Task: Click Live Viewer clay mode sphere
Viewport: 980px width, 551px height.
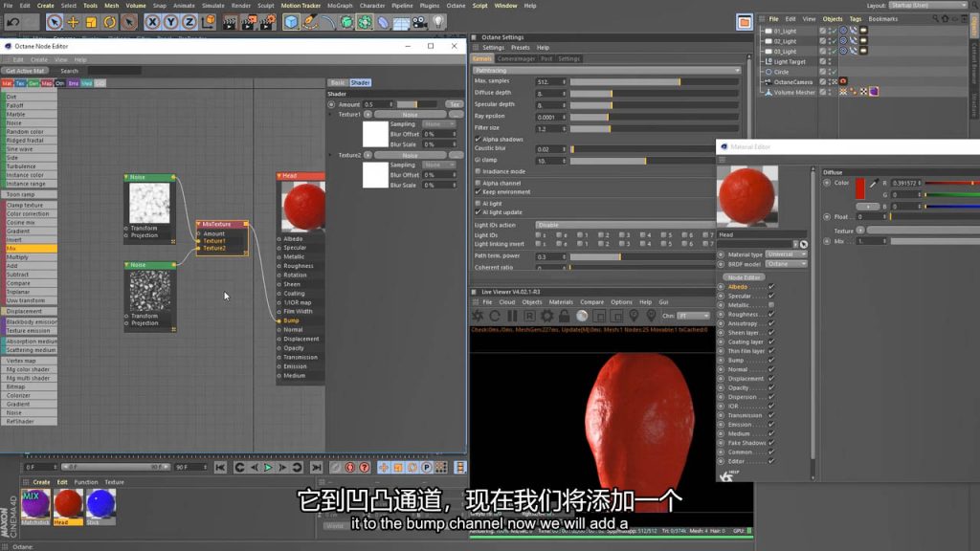Action: pos(582,316)
